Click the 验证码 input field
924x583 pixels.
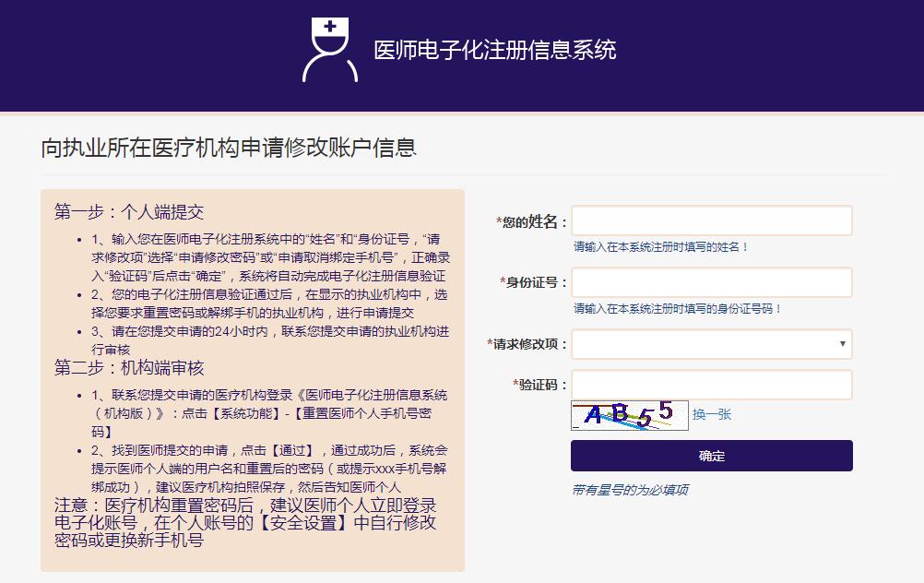point(711,385)
